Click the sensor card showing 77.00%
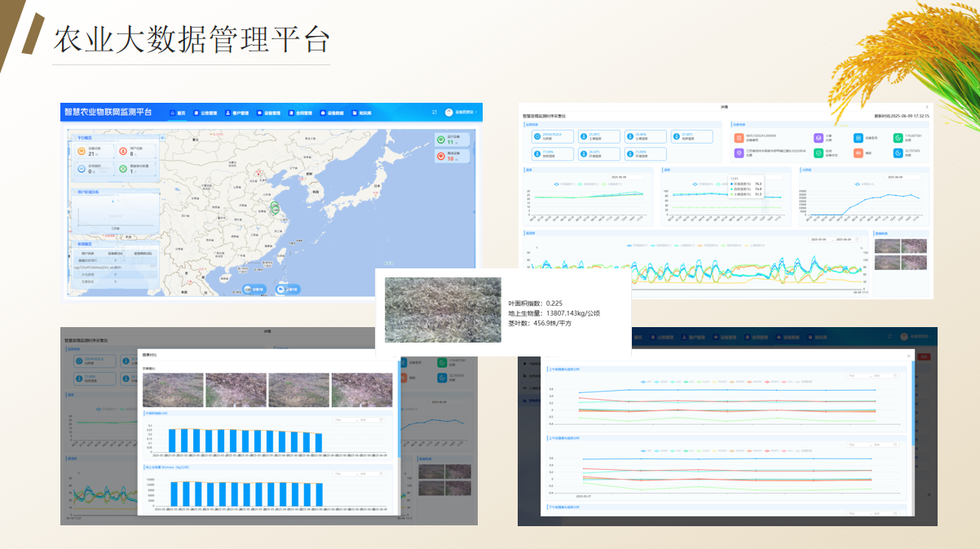This screenshot has width=980, height=549. pos(553,153)
